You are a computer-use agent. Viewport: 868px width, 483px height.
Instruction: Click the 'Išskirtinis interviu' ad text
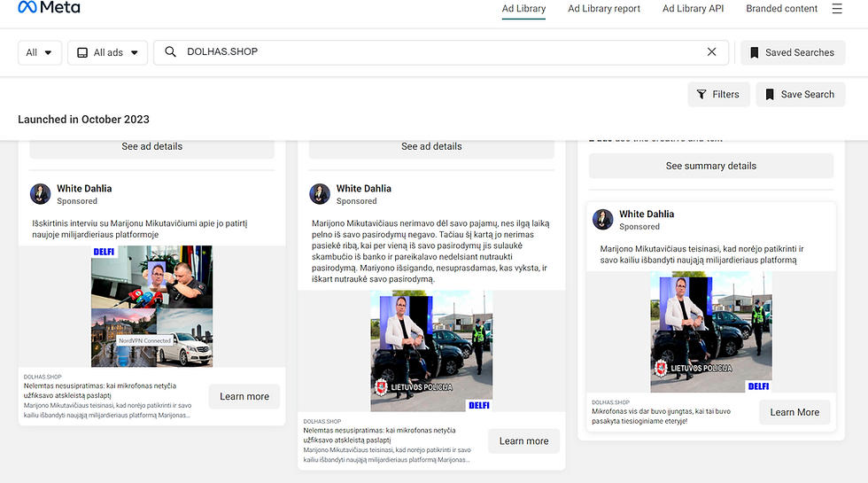(140, 229)
